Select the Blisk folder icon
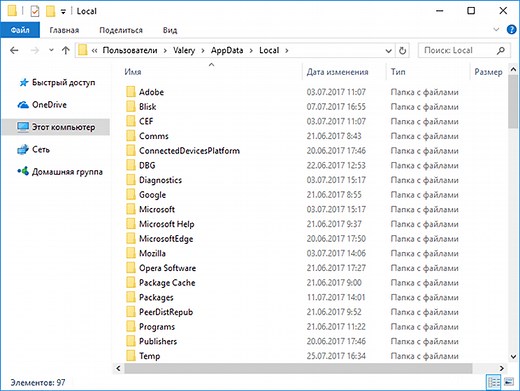Viewport: 520px width, 391px height. (x=131, y=107)
